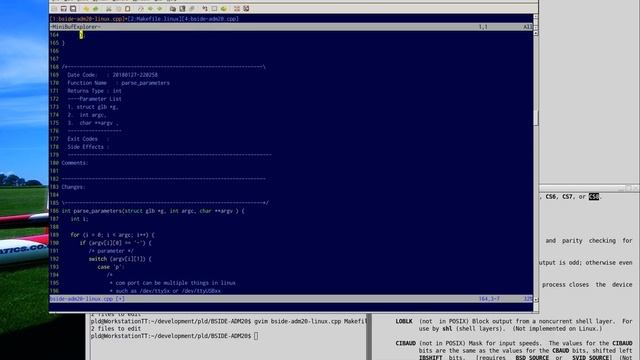Click 'CS7' in the man page window
This screenshot has width=640, height=360.
click(567, 197)
